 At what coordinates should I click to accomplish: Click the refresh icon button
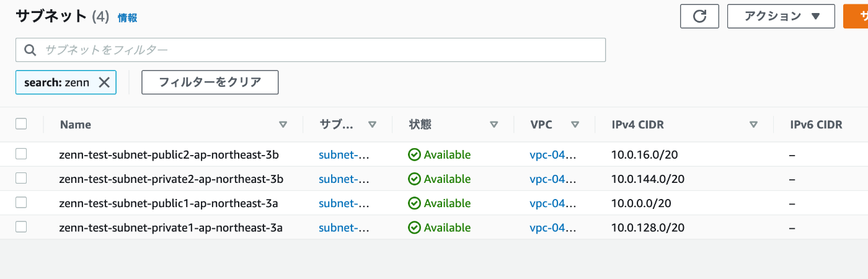coord(699,17)
